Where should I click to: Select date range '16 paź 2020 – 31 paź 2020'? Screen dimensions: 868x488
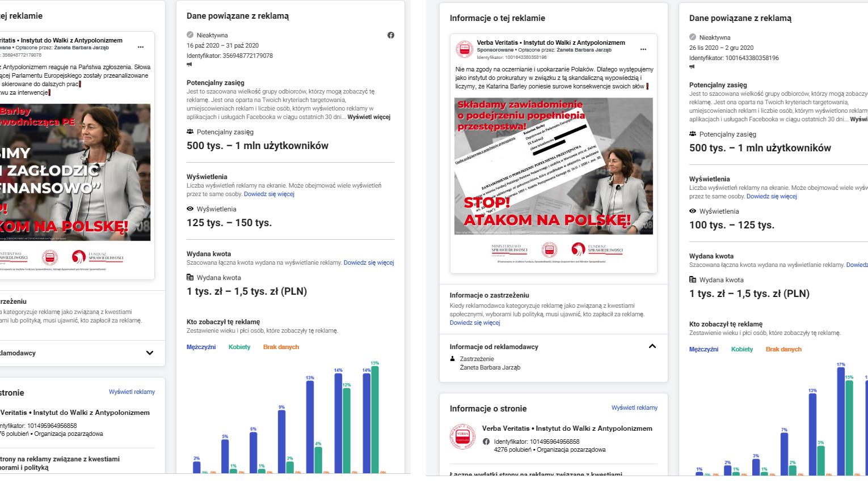coord(222,45)
